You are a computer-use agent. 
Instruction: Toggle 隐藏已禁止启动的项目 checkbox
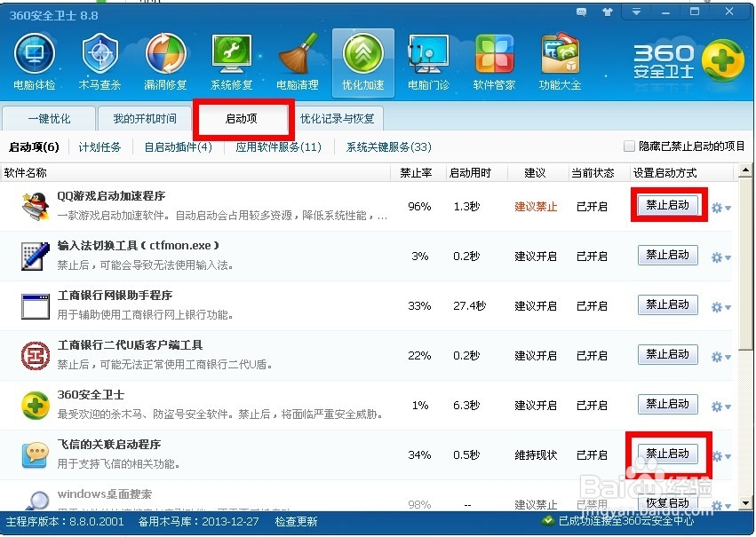point(629,146)
